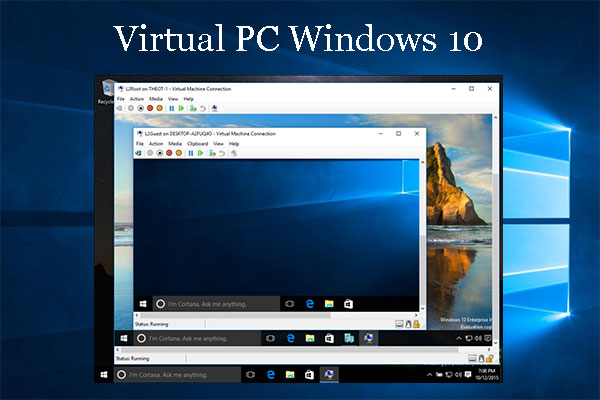
Task: Click Revert icon in L2Root toolbar
Action: pos(203,108)
